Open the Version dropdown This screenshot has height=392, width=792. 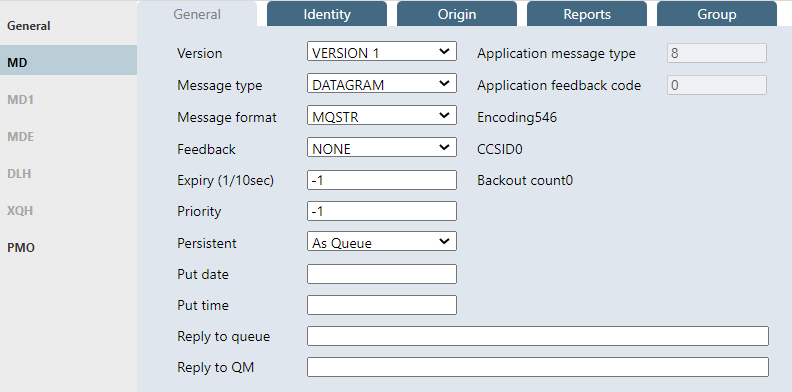click(382, 52)
